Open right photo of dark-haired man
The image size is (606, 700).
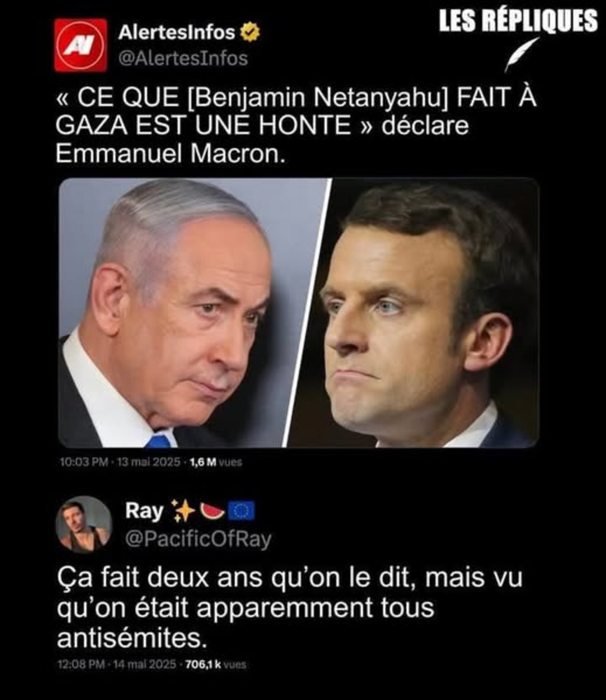[413, 313]
